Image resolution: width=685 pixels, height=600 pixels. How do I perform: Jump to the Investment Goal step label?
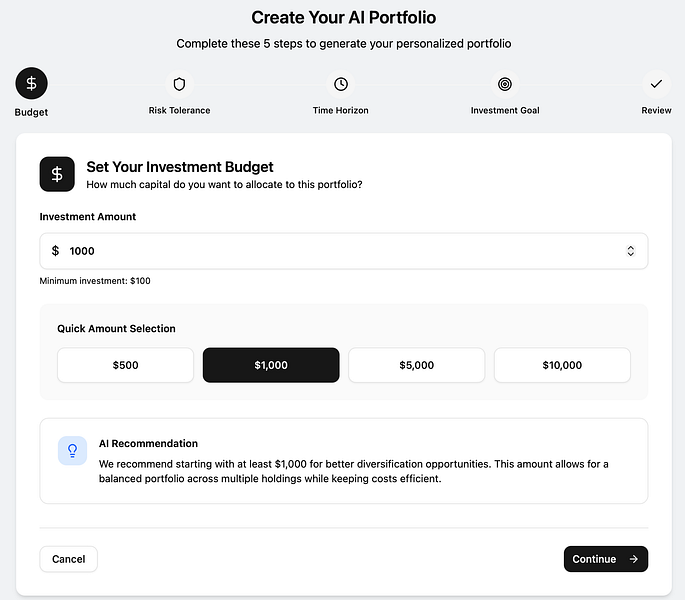505,110
